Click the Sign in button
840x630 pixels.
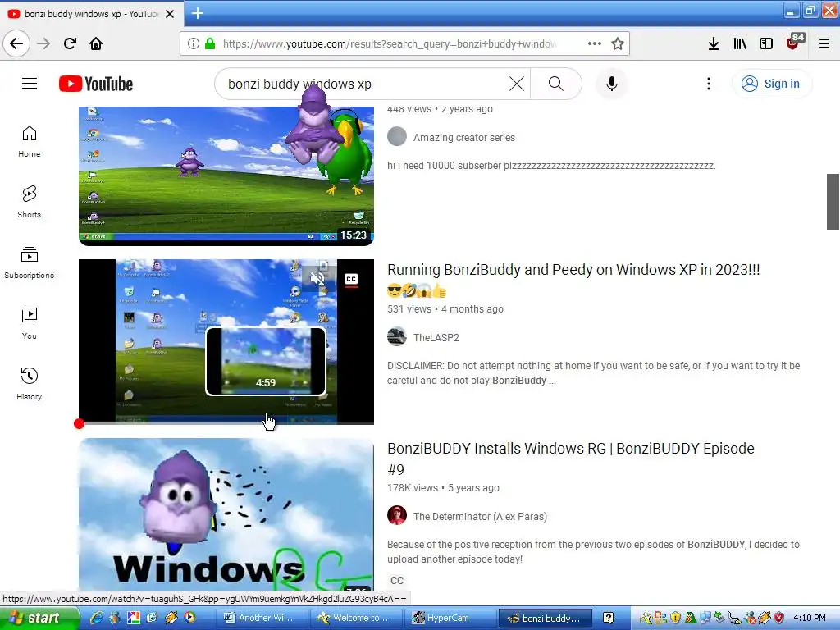pos(772,84)
